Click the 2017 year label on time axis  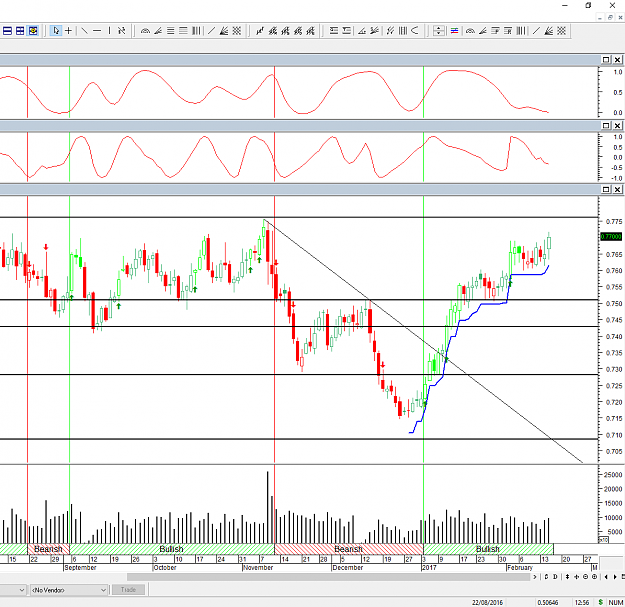(x=429, y=568)
